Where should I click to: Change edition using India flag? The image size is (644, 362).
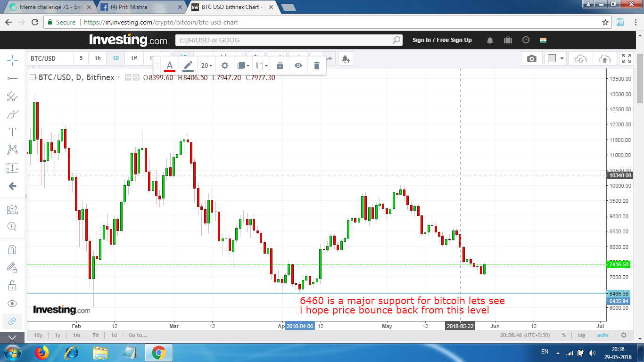543,40
